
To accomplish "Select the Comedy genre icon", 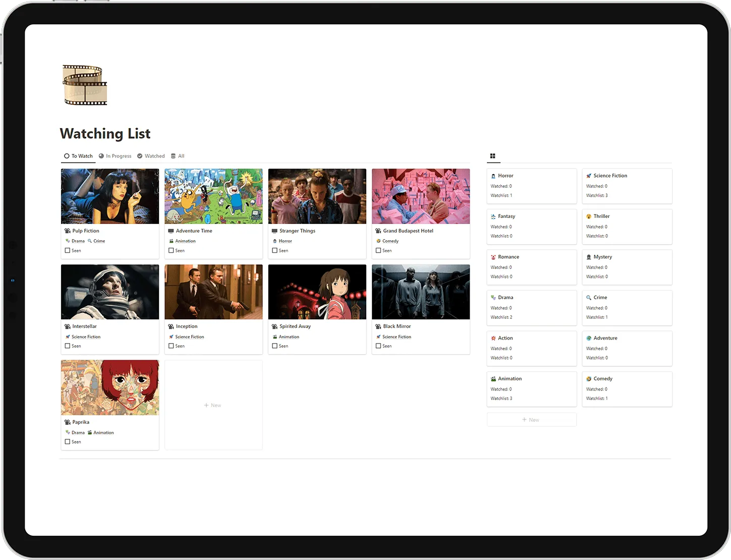I will (589, 378).
